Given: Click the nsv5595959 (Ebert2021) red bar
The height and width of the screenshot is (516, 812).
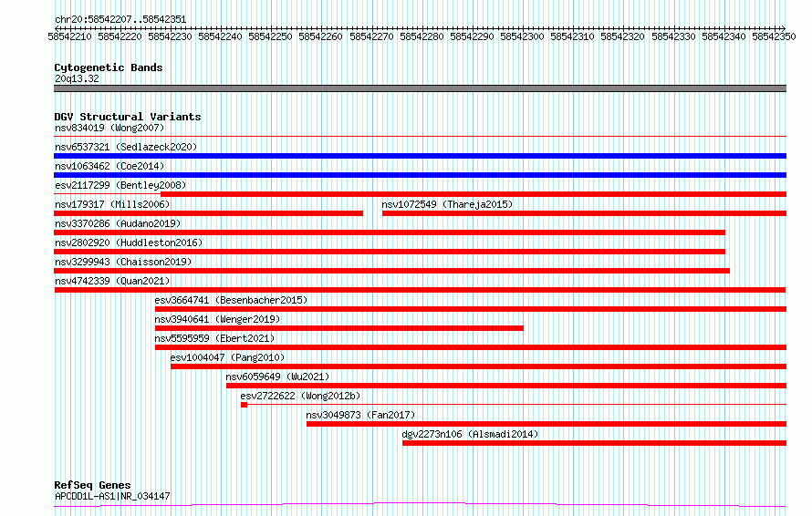Looking at the screenshot, I should 471,347.
